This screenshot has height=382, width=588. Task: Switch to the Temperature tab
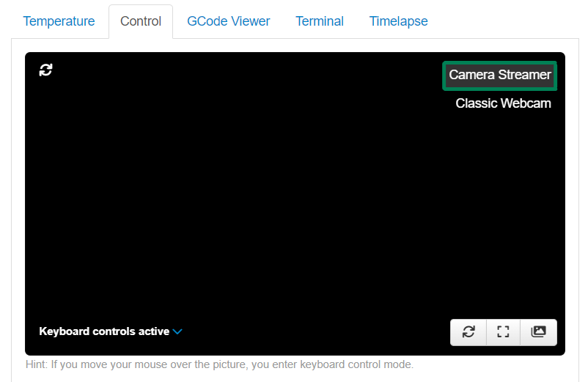click(x=59, y=21)
